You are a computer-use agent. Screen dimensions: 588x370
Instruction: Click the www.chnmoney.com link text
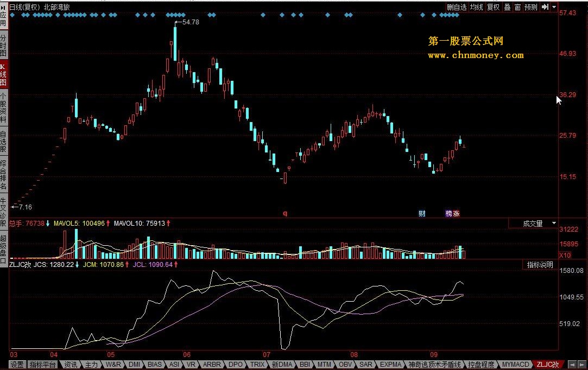pyautogui.click(x=476, y=55)
